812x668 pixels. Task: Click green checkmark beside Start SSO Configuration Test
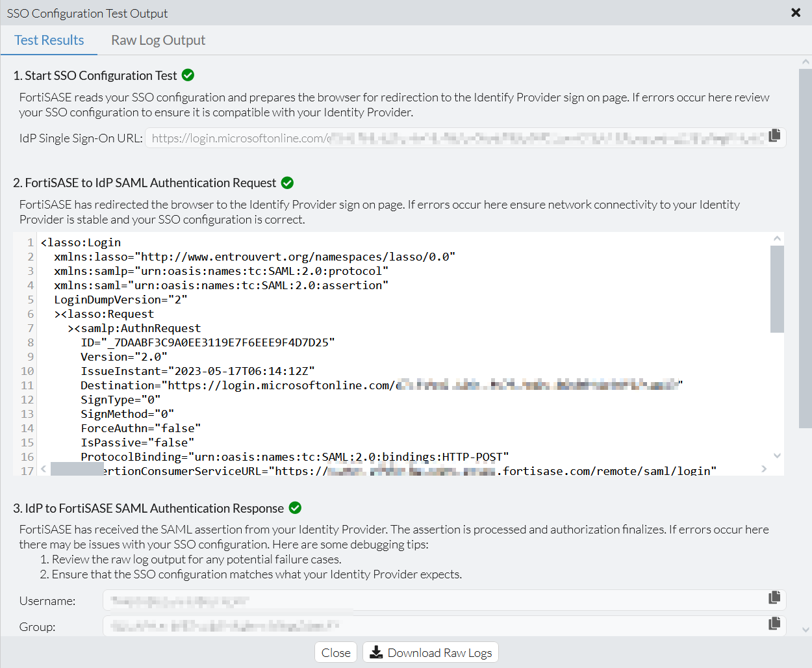pyautogui.click(x=188, y=75)
